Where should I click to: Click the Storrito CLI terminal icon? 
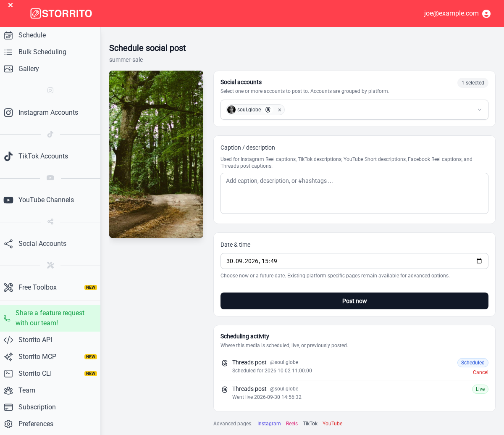(8, 374)
